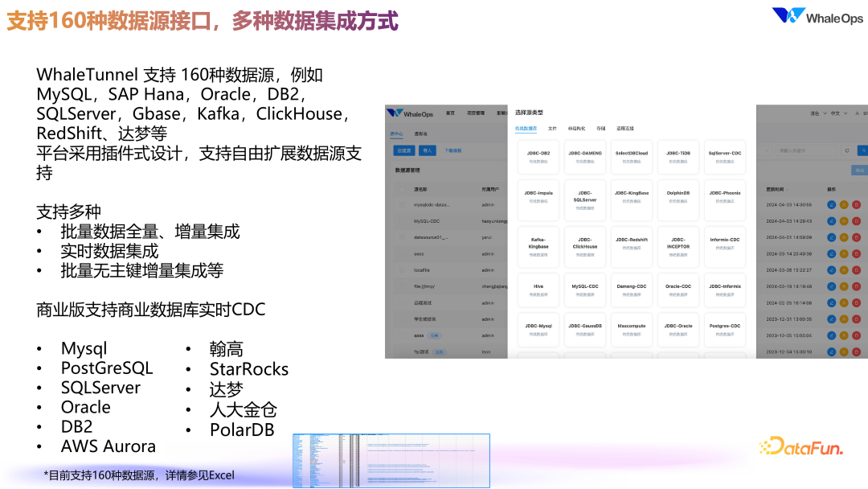Toggle the select-all checkbox in table header

pos(402,189)
